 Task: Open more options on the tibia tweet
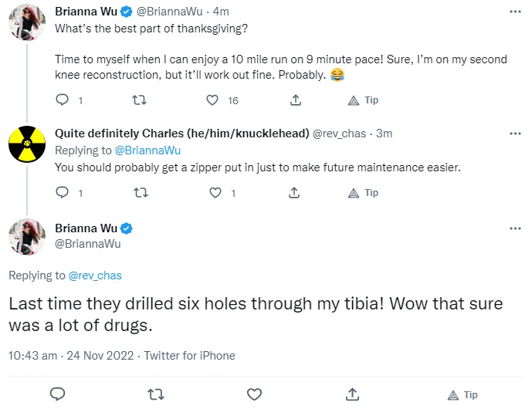(x=515, y=228)
